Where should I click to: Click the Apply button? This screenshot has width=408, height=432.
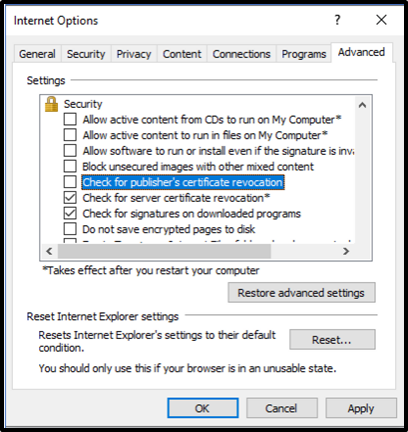click(361, 408)
